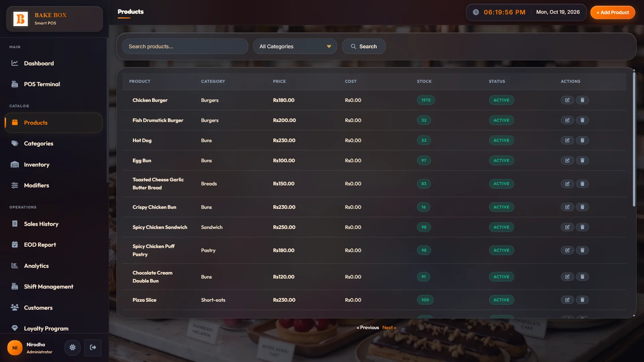Click the product table vertical scrollbar
This screenshot has height=362, width=644.
[634, 139]
